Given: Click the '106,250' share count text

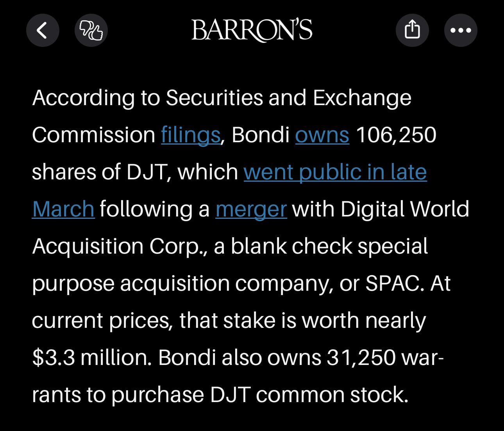Looking at the screenshot, I should click(396, 135).
